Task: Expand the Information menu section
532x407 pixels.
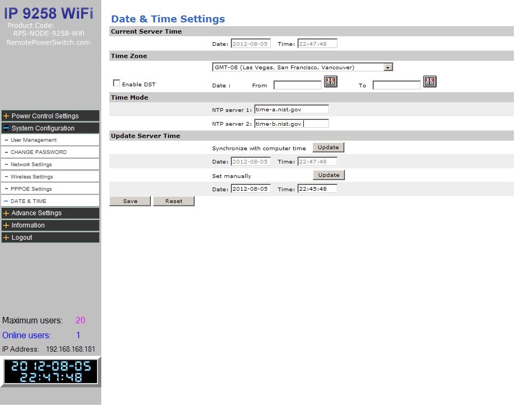Action: point(50,225)
